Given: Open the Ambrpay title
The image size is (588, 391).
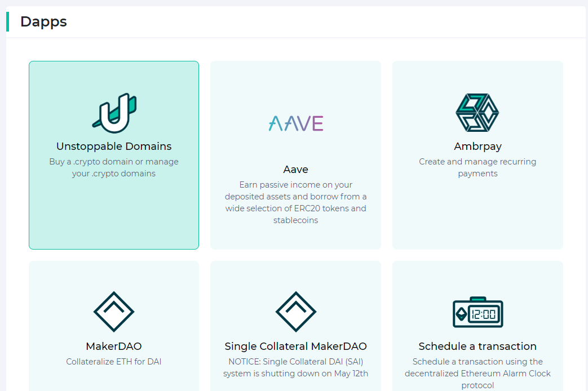Looking at the screenshot, I should pos(478,146).
